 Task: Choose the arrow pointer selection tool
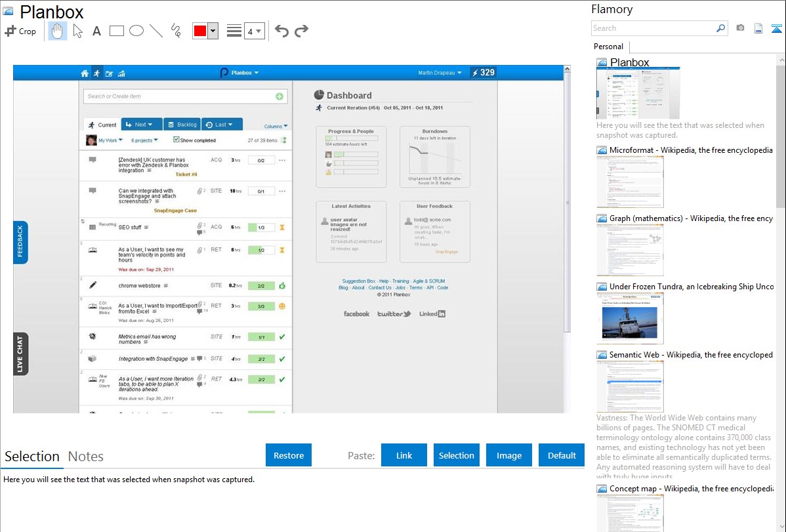pos(77,31)
